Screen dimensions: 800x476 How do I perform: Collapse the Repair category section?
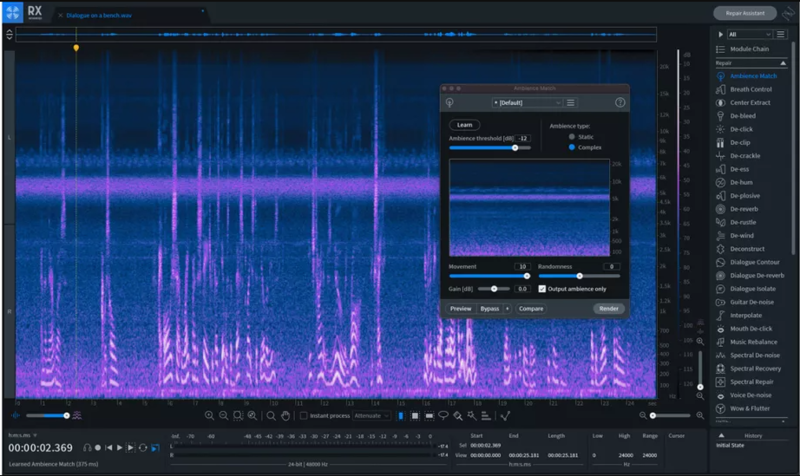(783, 63)
